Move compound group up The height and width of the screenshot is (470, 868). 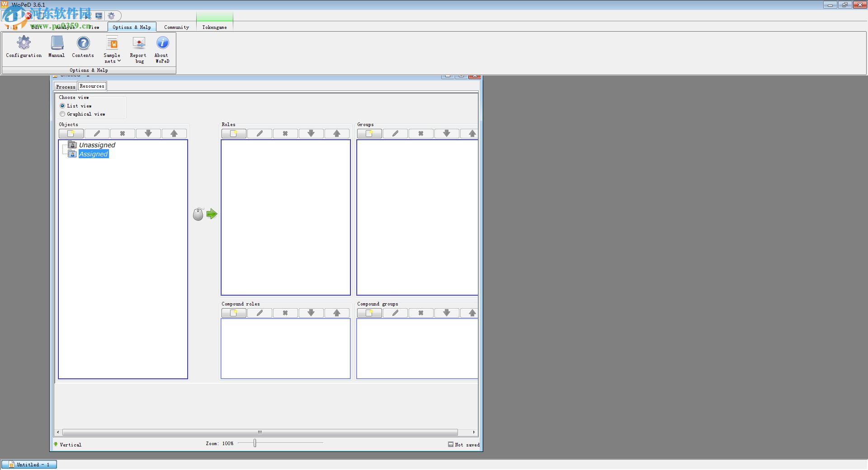click(x=470, y=313)
